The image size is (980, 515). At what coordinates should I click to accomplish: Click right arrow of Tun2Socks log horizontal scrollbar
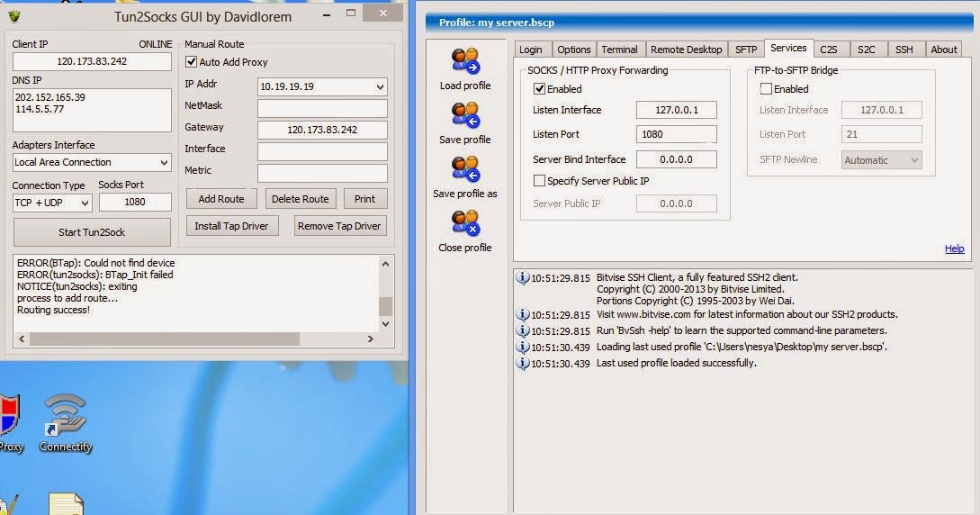coord(371,339)
